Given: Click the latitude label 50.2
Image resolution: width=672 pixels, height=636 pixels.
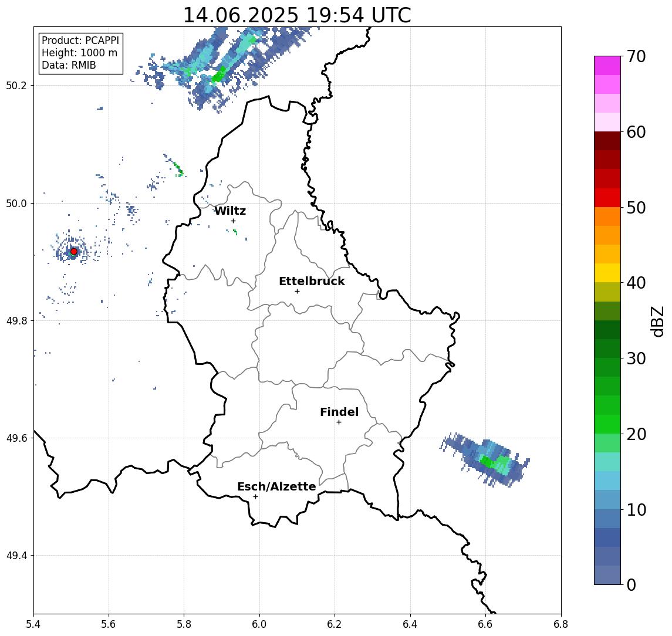Looking at the screenshot, I should [16, 85].
